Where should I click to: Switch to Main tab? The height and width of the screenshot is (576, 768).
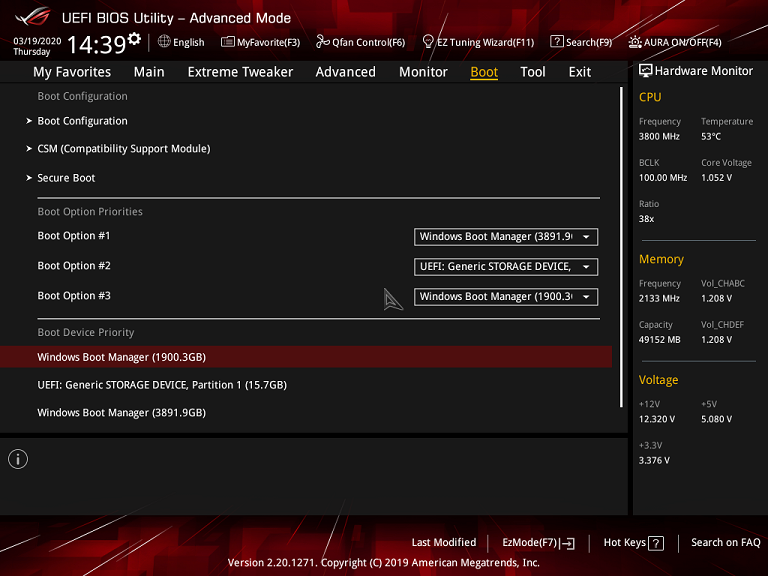[x=149, y=72]
